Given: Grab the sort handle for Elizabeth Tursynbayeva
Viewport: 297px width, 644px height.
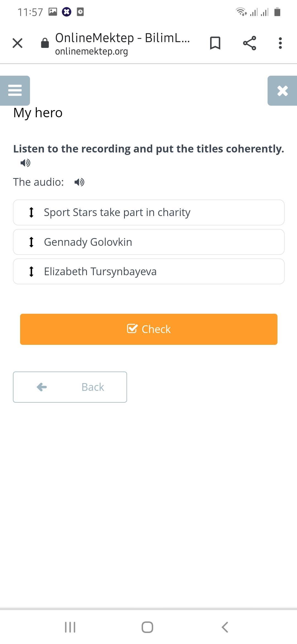Looking at the screenshot, I should click(31, 271).
